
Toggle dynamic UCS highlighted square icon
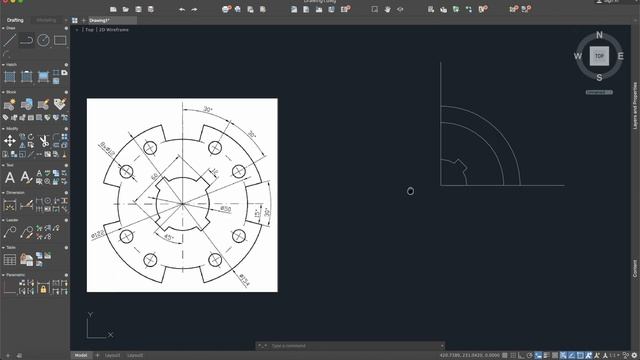point(580,356)
